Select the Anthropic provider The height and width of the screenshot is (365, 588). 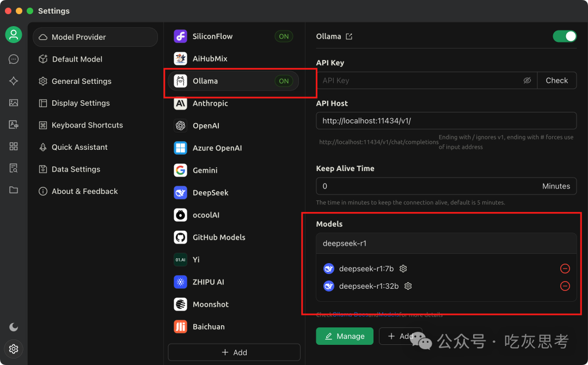233,104
